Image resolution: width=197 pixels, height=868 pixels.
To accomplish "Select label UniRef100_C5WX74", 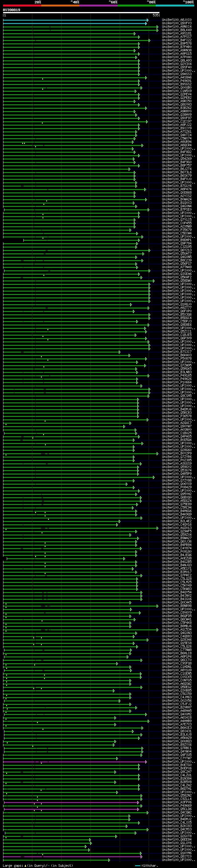I will click(177, 139).
